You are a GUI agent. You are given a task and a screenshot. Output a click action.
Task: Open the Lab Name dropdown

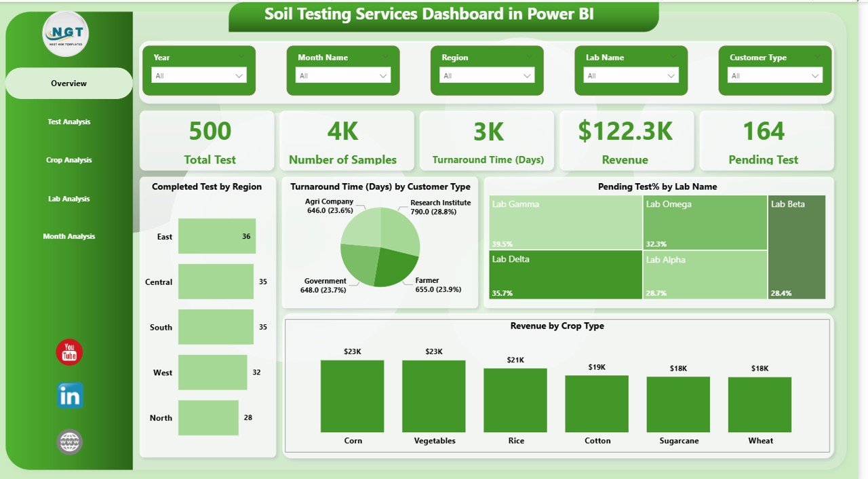tap(671, 75)
